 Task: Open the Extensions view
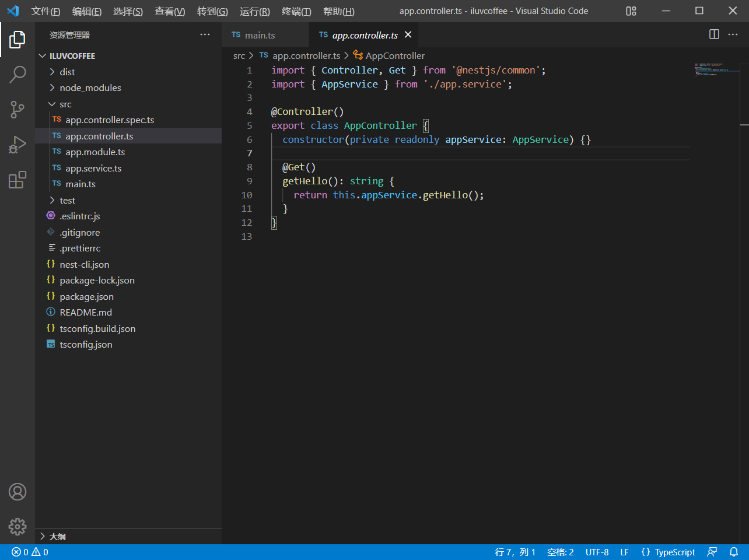tap(17, 180)
